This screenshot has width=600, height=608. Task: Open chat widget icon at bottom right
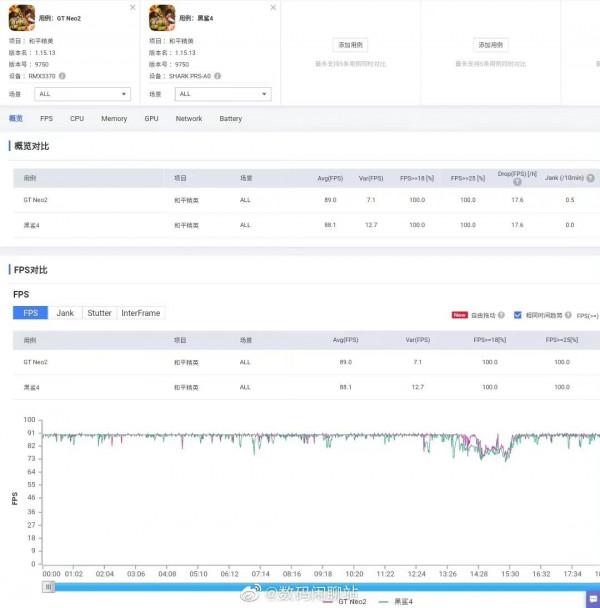[x=592, y=599]
